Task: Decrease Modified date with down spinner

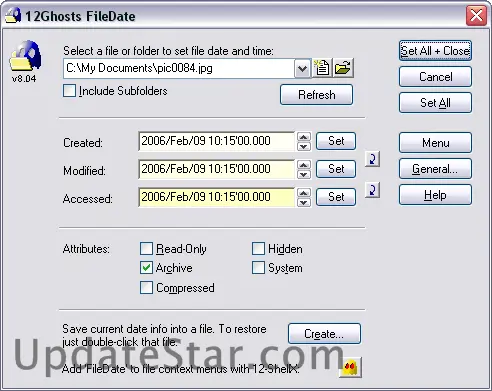Action: pyautogui.click(x=304, y=174)
